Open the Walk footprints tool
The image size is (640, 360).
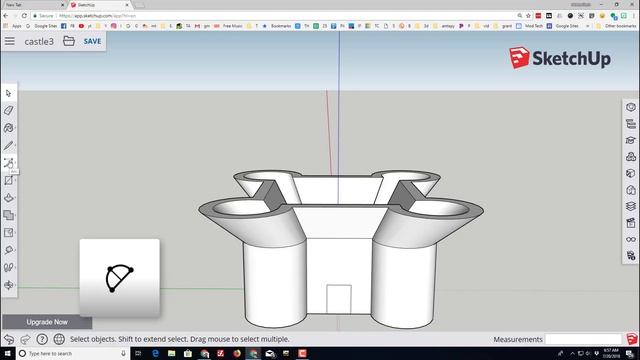coord(9,267)
